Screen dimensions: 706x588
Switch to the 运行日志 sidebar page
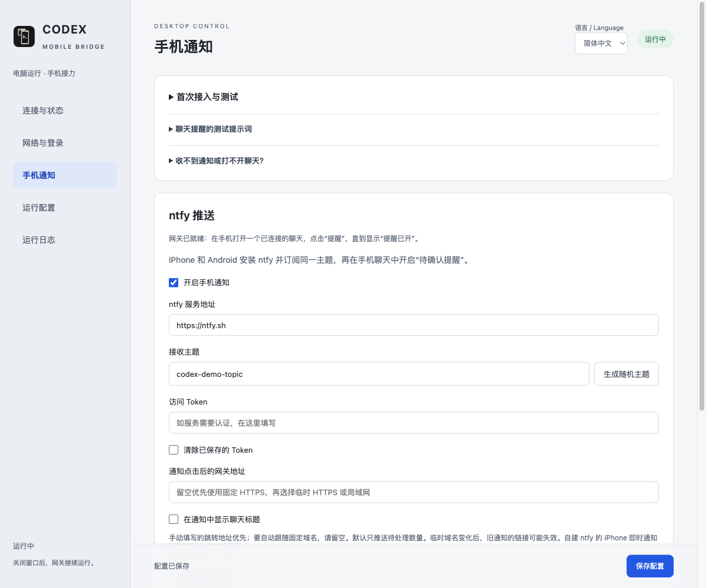65,240
